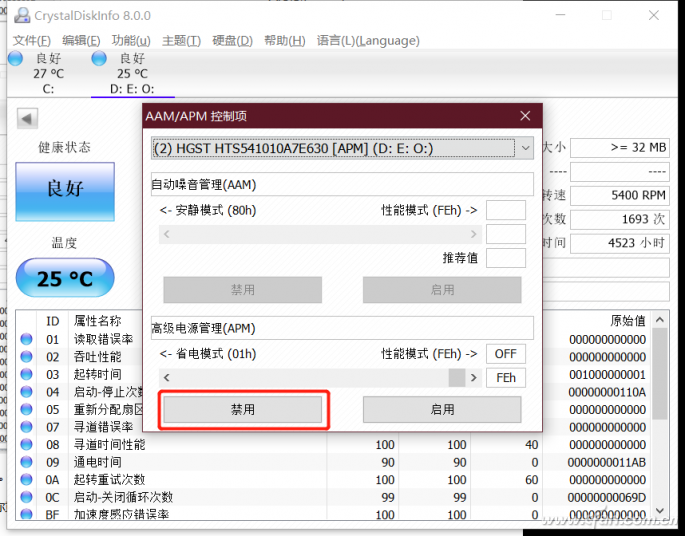Select the D: E: O: drive status circle
Screen dimensions: 685x536
click(99, 58)
